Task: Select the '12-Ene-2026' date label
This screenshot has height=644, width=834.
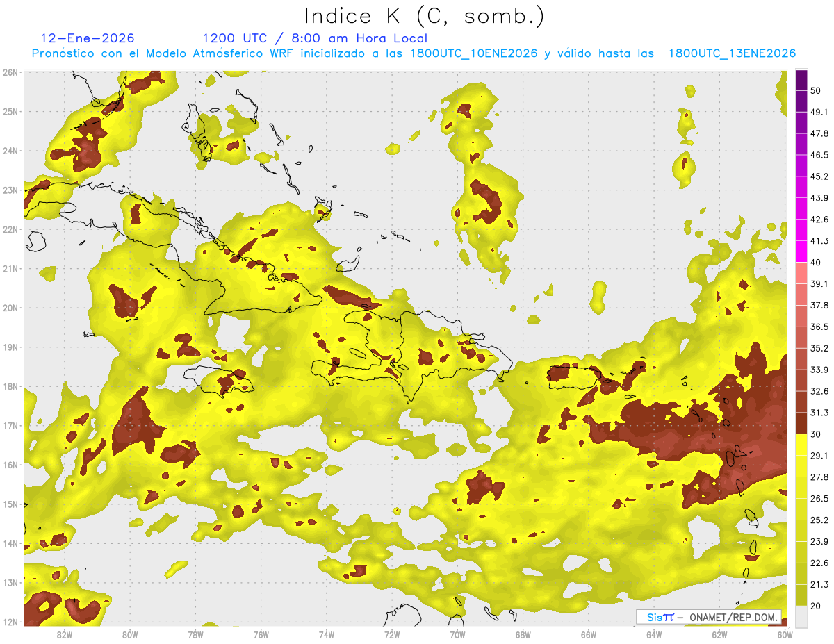Action: point(88,38)
